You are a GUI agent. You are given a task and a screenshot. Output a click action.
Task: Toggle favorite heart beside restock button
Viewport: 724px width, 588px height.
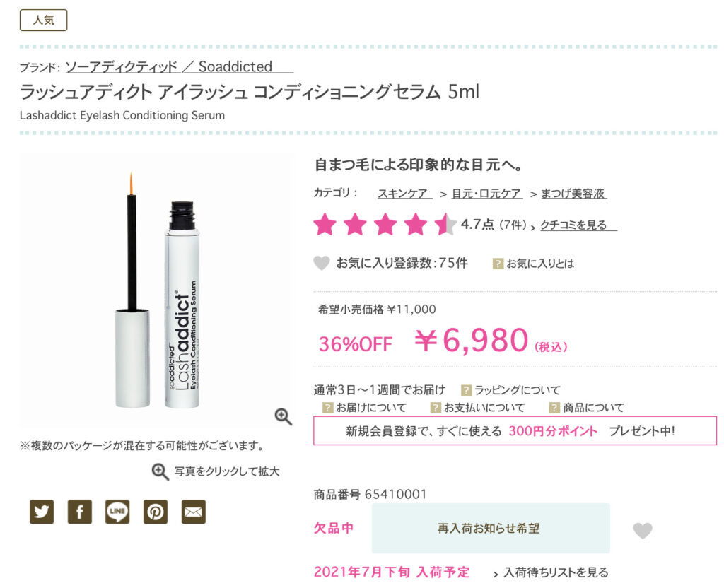(642, 531)
